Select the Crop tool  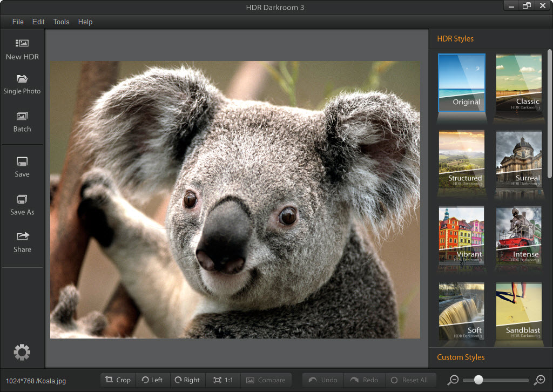coord(118,380)
